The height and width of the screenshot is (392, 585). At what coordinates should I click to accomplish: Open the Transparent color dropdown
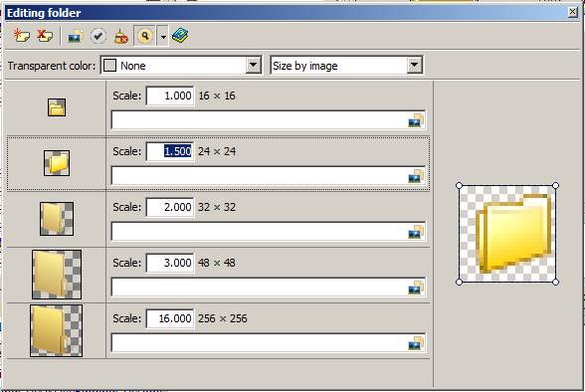click(253, 66)
